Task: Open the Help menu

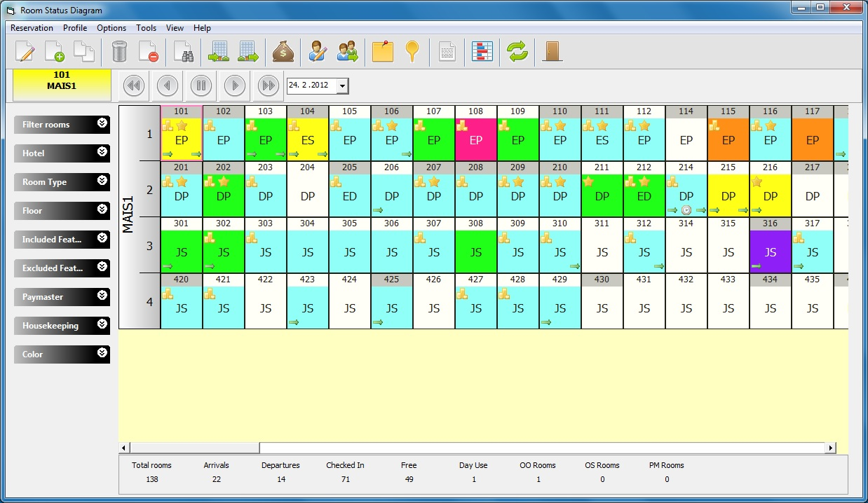Action: [202, 28]
